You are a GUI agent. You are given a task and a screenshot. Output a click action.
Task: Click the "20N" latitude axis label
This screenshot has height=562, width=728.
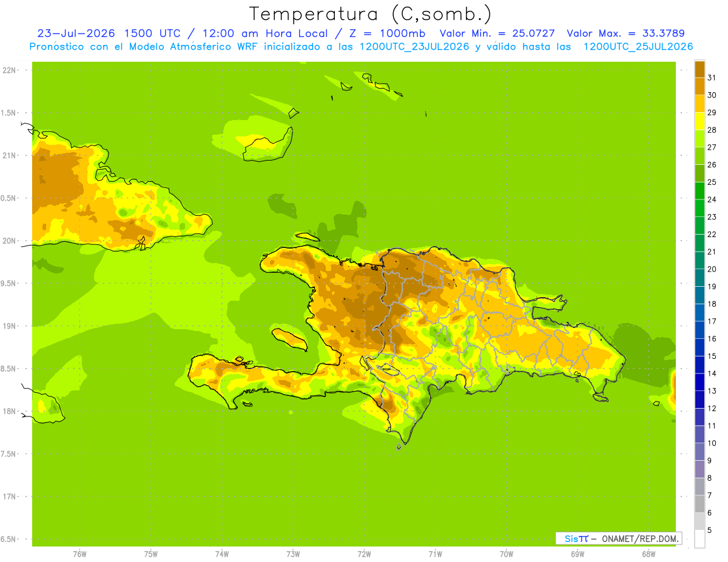pos(9,241)
